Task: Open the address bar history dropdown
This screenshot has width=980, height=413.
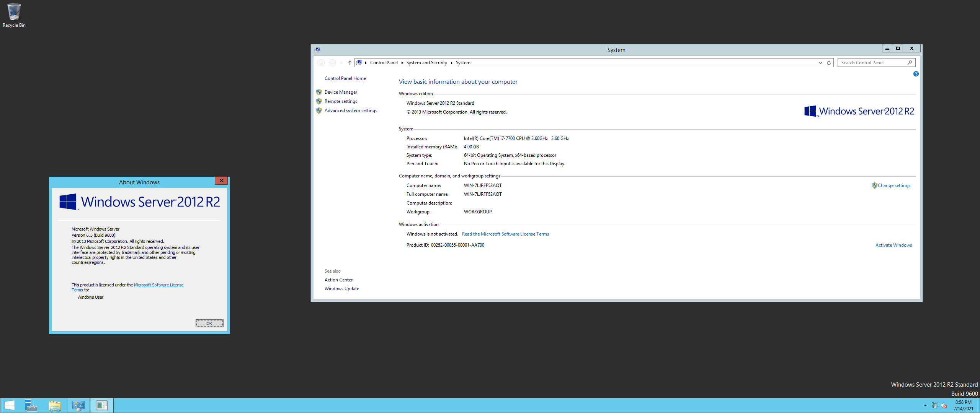Action: pos(820,63)
